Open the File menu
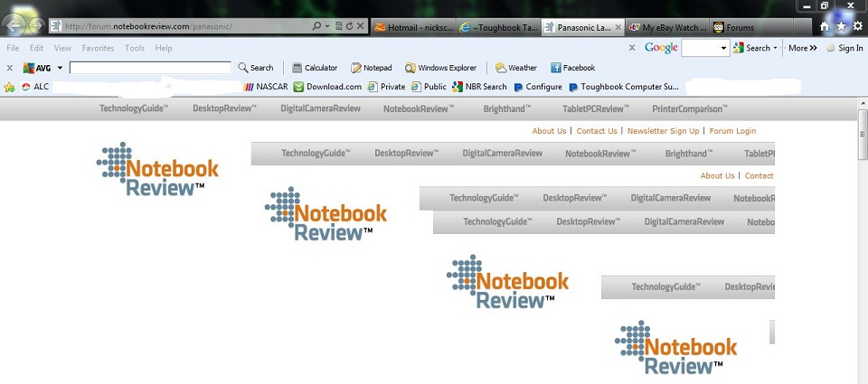This screenshot has width=868, height=384. [13, 48]
